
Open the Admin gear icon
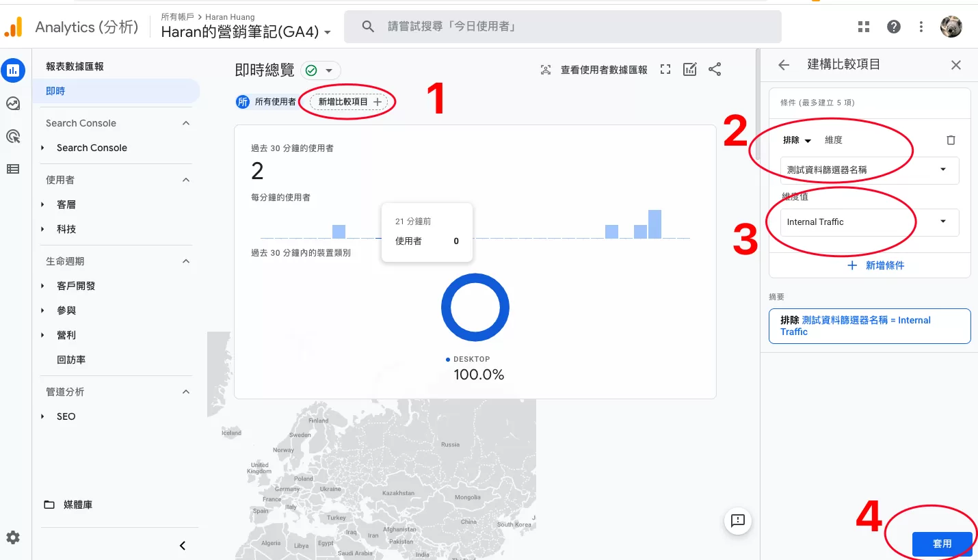pos(13,537)
